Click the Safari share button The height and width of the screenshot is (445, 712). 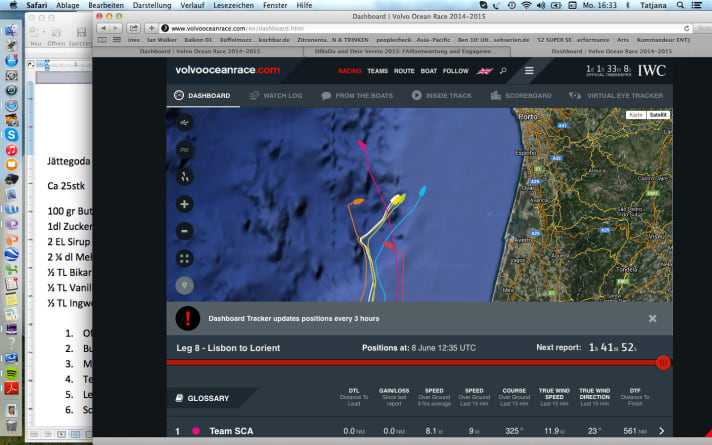tap(134, 28)
